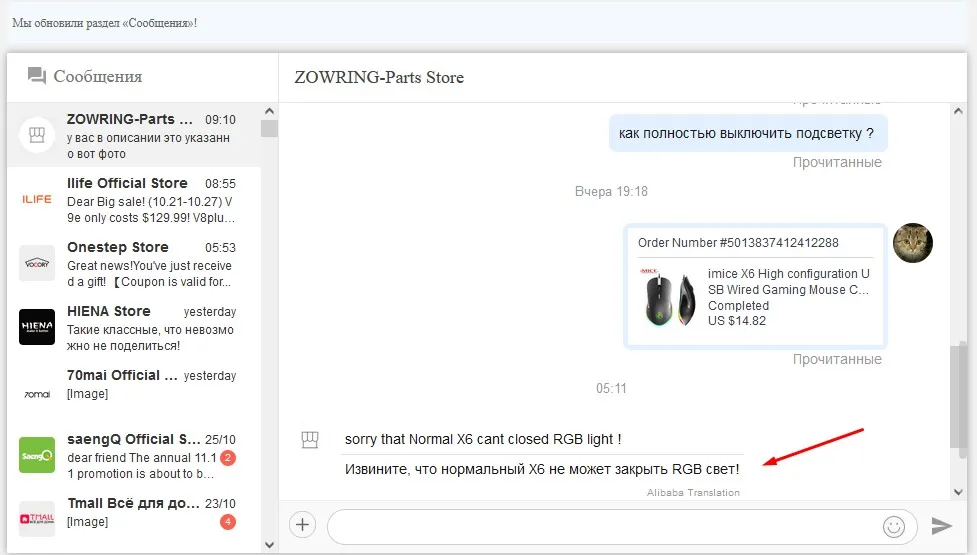Select the 70mai Official conversation

click(134, 392)
